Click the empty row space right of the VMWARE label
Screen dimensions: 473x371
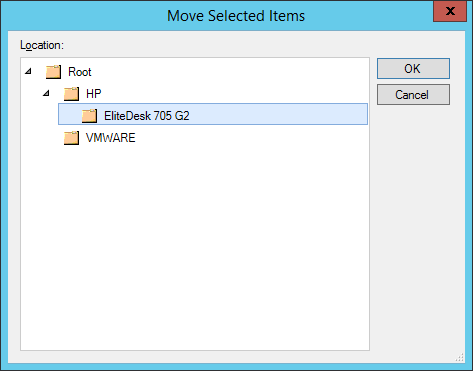point(252,138)
